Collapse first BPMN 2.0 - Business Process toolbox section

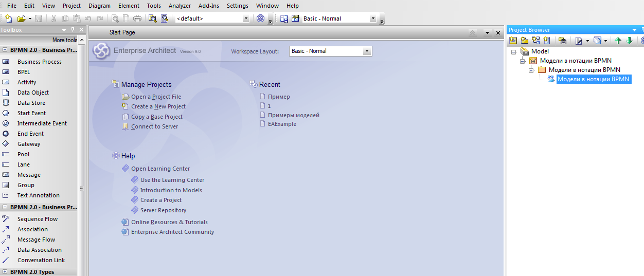click(x=5, y=50)
